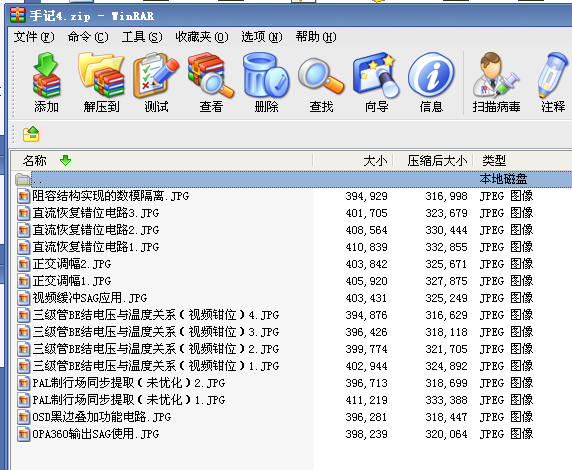
Task: Click packed size value 327,875
Action: pyautogui.click(x=446, y=281)
